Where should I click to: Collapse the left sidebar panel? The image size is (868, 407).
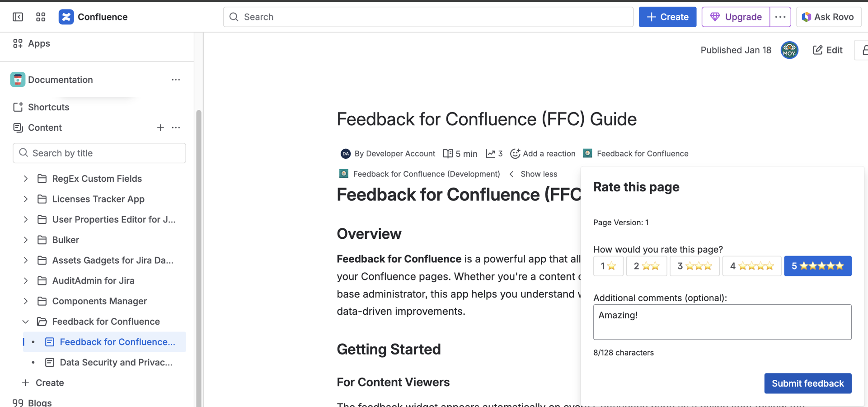[x=18, y=17]
